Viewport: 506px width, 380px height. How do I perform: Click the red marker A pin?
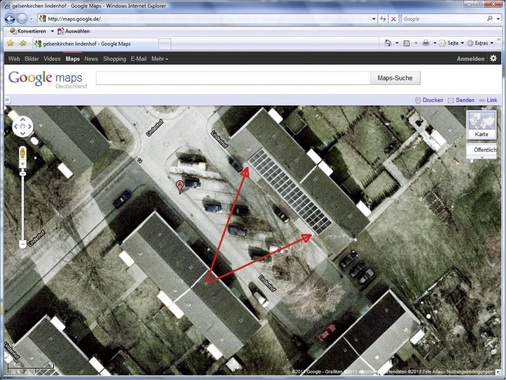pyautogui.click(x=180, y=187)
